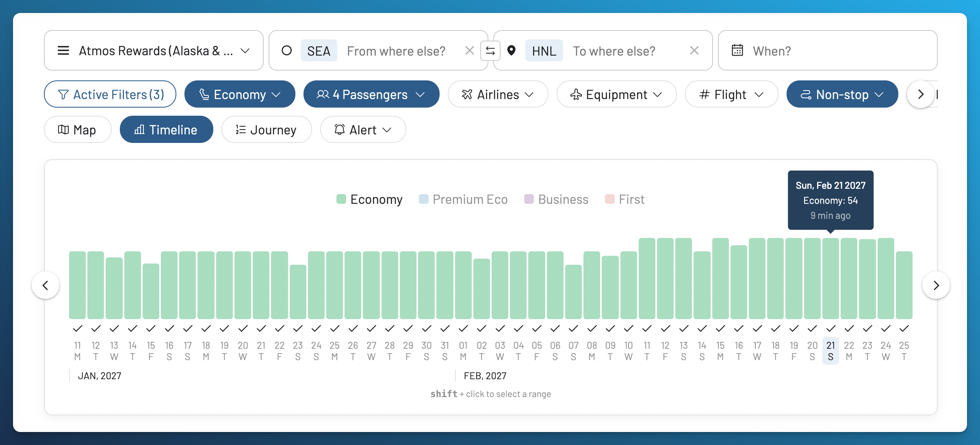This screenshot has height=445, width=980.
Task: Click the 'To where else?' input
Action: click(614, 51)
